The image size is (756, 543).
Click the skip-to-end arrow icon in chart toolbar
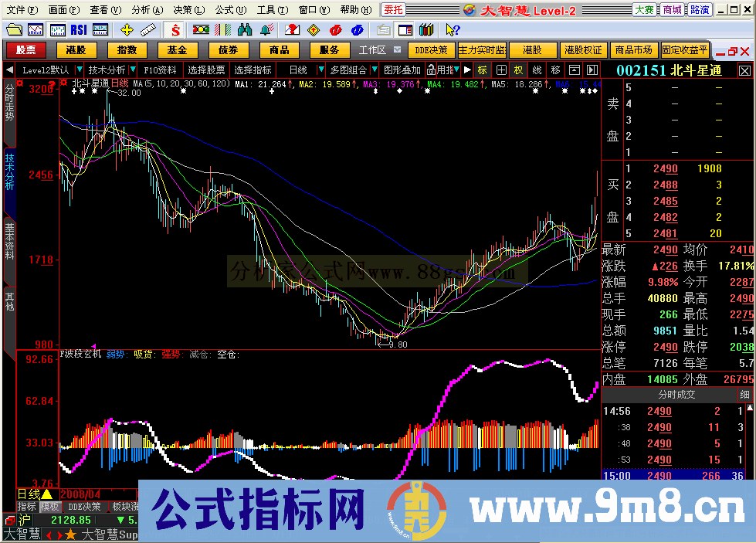[592, 70]
